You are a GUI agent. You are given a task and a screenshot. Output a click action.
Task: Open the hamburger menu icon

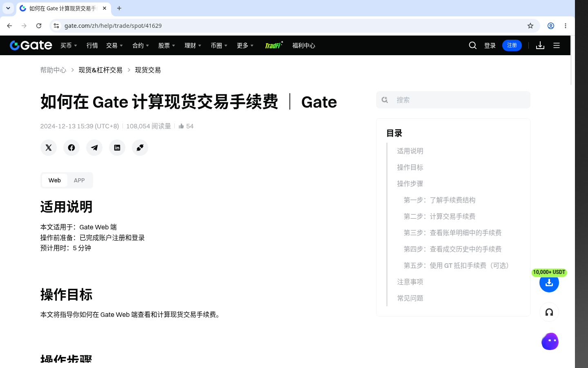pyautogui.click(x=557, y=45)
